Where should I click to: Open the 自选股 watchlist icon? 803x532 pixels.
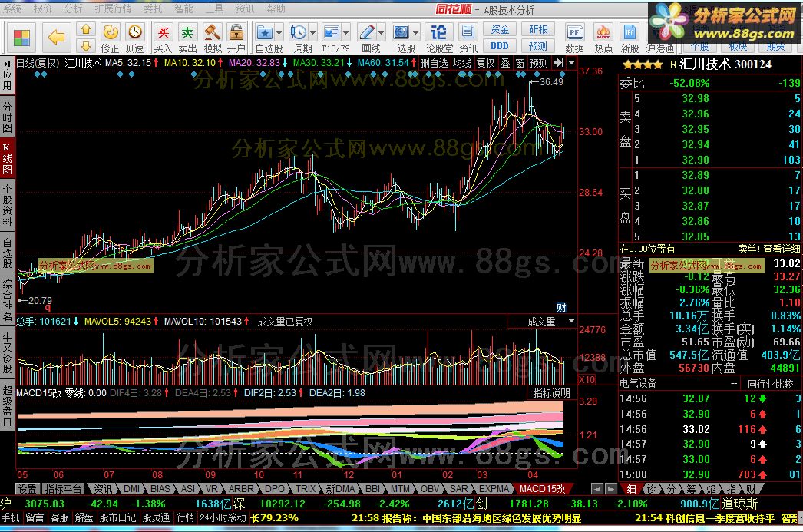[x=264, y=33]
